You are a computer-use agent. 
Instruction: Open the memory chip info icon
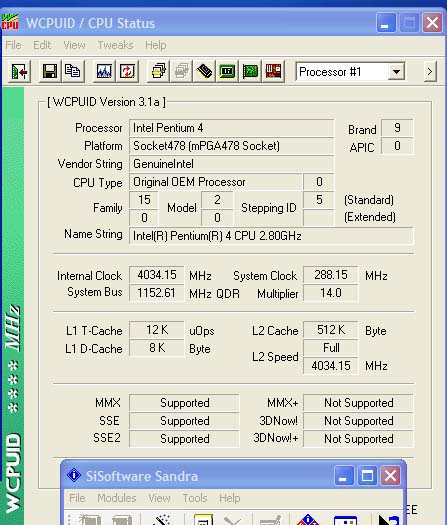[204, 71]
